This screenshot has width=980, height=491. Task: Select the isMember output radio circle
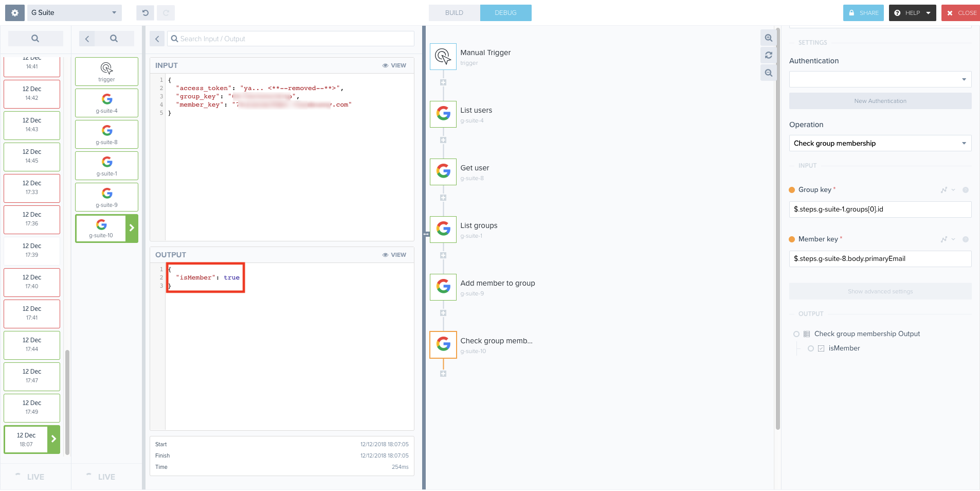[811, 348]
